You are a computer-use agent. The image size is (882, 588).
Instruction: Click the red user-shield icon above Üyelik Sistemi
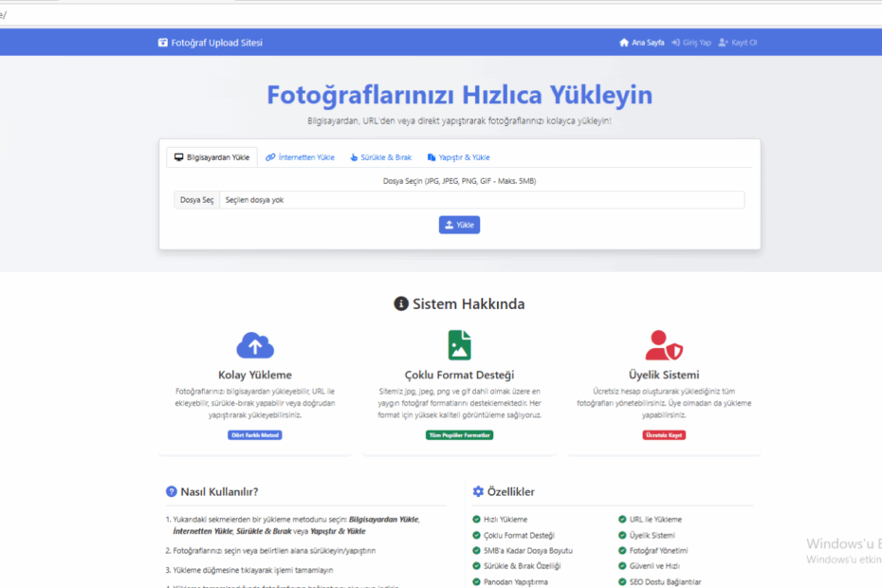coord(663,346)
